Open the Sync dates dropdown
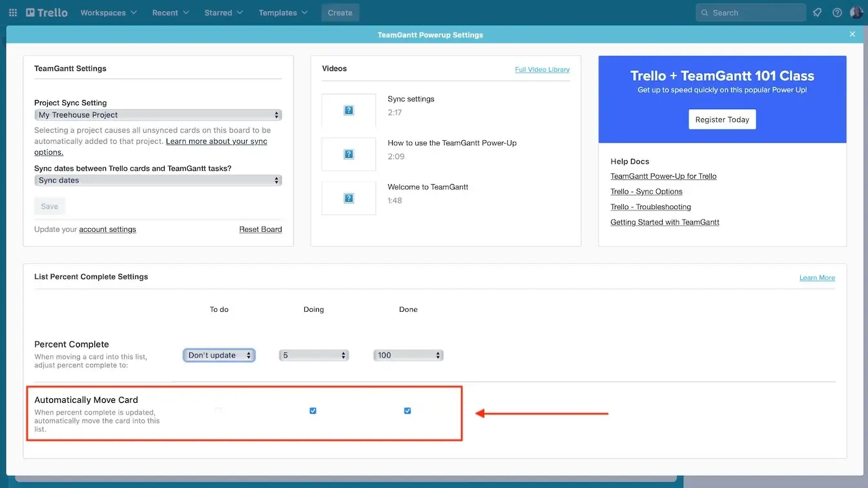The width and height of the screenshot is (868, 488). click(158, 180)
